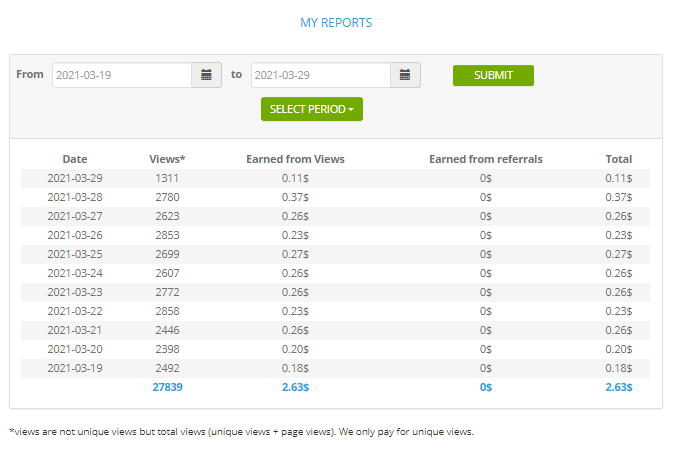Click the Total column header
This screenshot has width=682, height=449.
coord(618,159)
